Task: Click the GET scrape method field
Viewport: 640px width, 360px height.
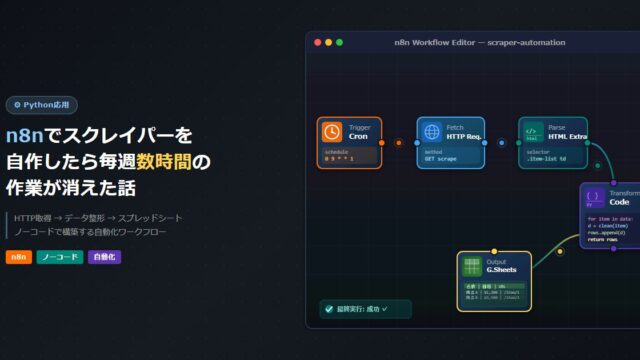Action: [451, 156]
